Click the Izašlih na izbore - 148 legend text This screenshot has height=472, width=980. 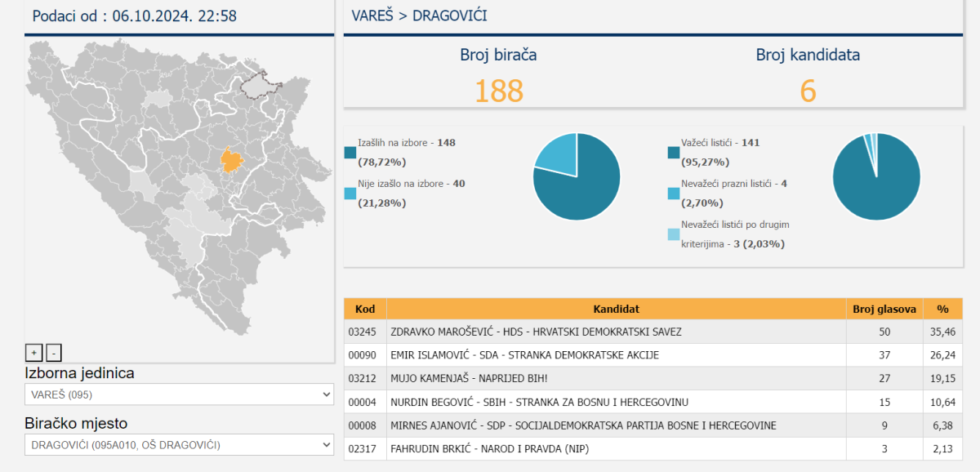coord(407,152)
